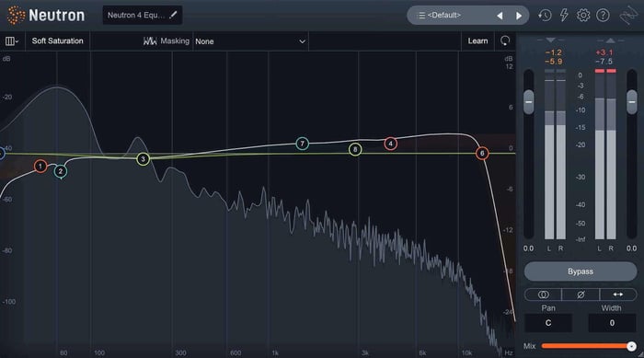Click the output peak reading +3.1

tap(604, 52)
